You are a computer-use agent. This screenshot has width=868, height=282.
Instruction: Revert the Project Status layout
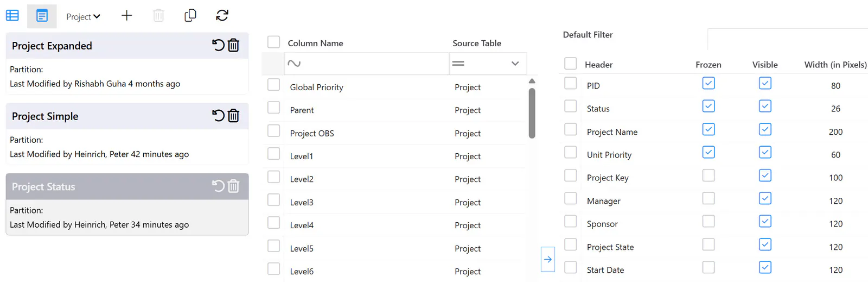[218, 186]
